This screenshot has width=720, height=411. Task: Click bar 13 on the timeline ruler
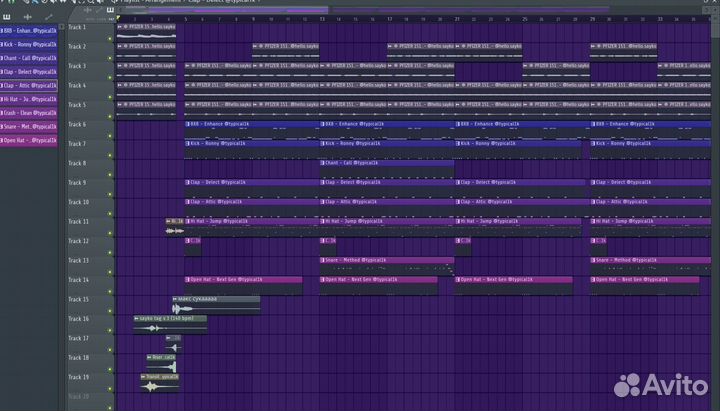[321, 19]
